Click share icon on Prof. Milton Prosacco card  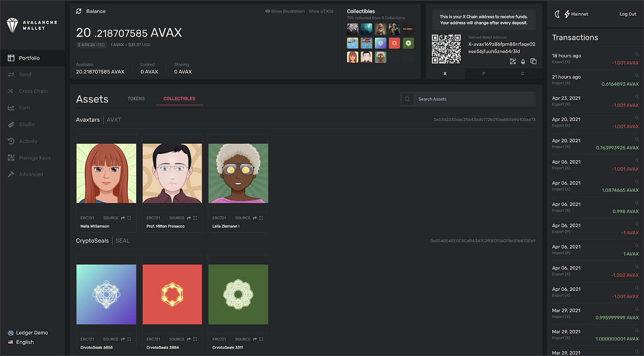coord(189,218)
